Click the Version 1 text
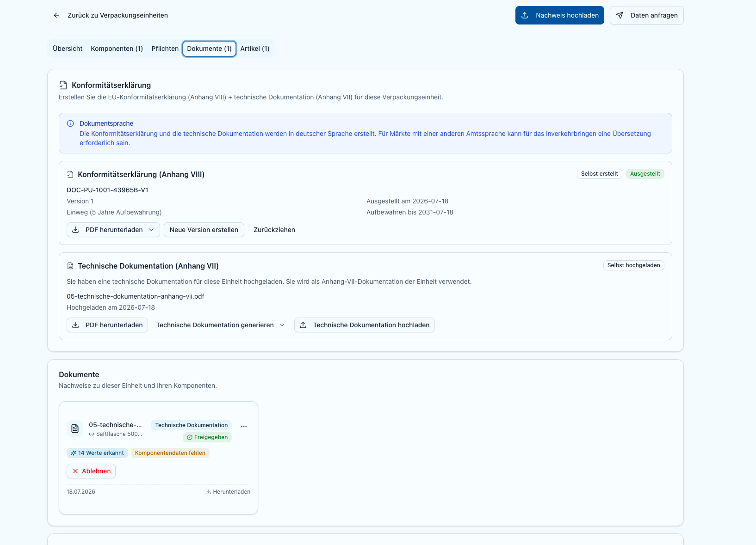Screen dimensions: 756x545 (81, 201)
